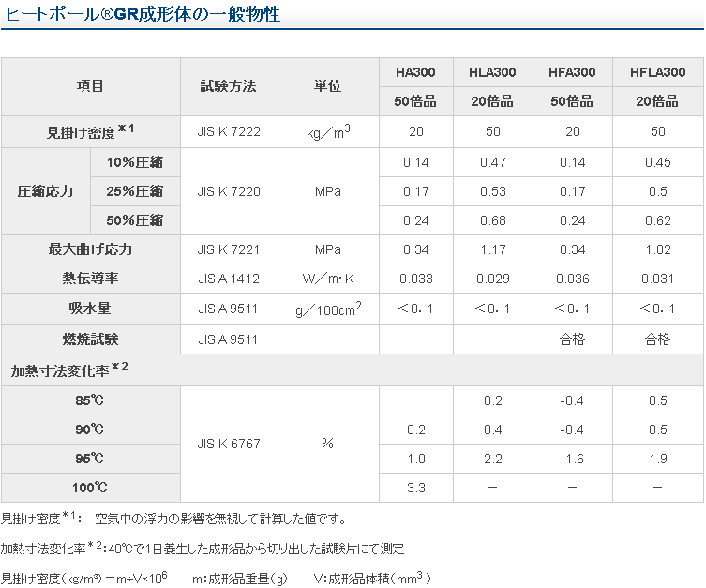Click the m:成形品重量(g) definition
Viewport: 706px width, 588px height.
239,579
